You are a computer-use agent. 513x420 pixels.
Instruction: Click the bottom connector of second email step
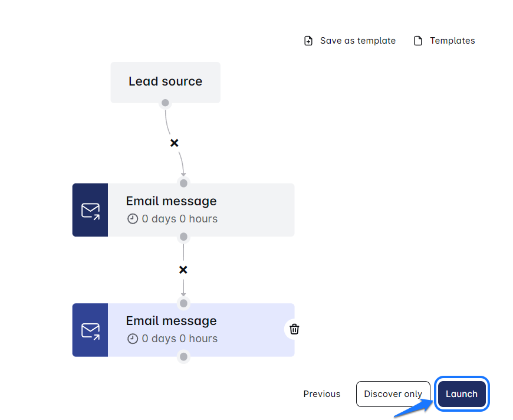click(183, 357)
